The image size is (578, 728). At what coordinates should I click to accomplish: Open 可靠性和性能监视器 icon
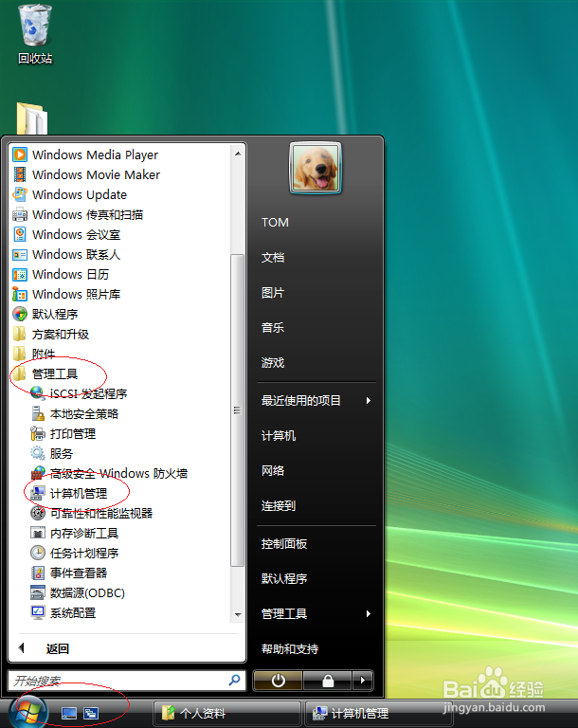[38, 514]
